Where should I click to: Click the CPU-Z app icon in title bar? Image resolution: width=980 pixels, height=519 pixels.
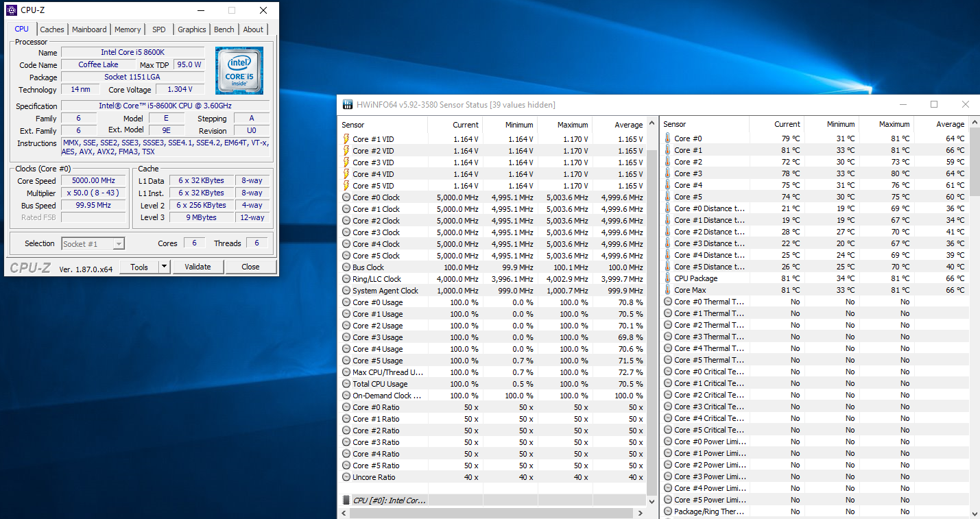tap(12, 10)
